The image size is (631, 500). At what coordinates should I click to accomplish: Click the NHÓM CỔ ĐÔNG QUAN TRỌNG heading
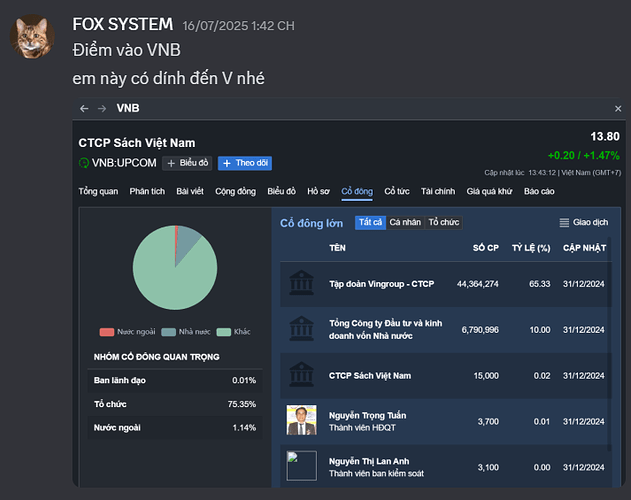tap(157, 357)
